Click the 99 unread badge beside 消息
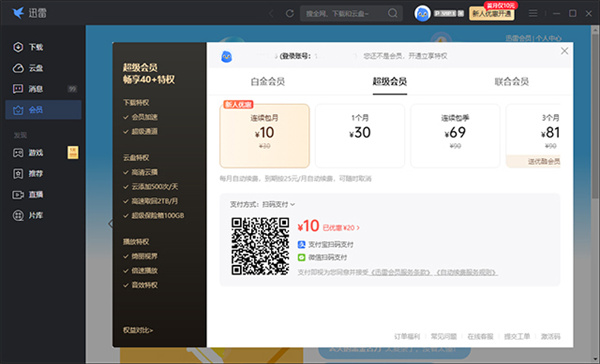 pos(72,89)
